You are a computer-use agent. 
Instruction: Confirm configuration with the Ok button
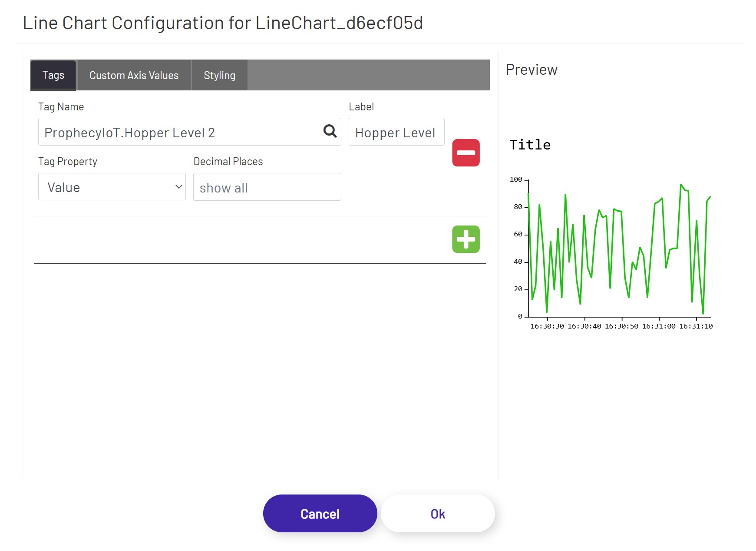point(438,513)
